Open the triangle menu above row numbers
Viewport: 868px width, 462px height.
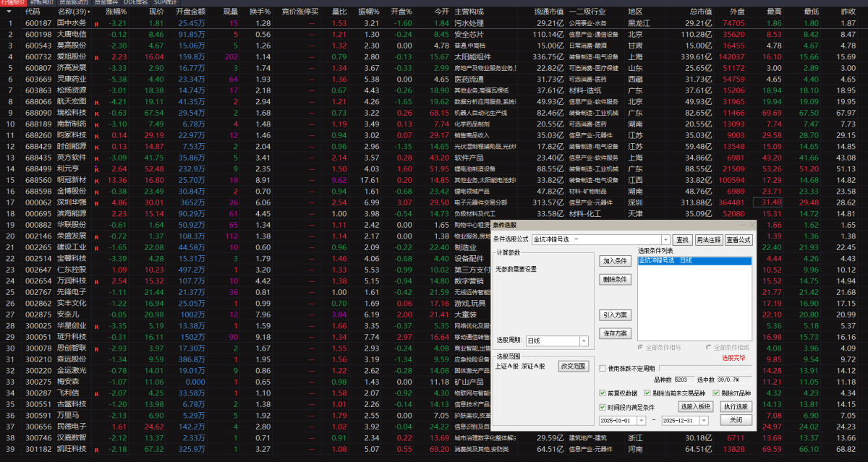[9, 12]
